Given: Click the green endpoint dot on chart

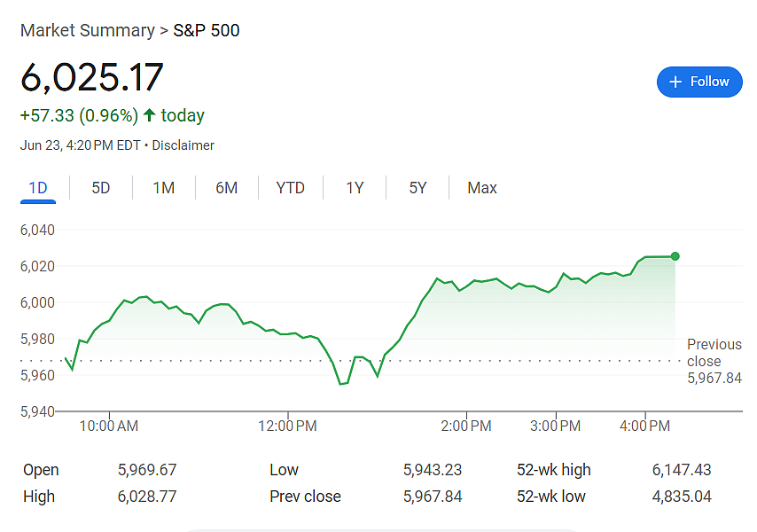Looking at the screenshot, I should pos(675,256).
